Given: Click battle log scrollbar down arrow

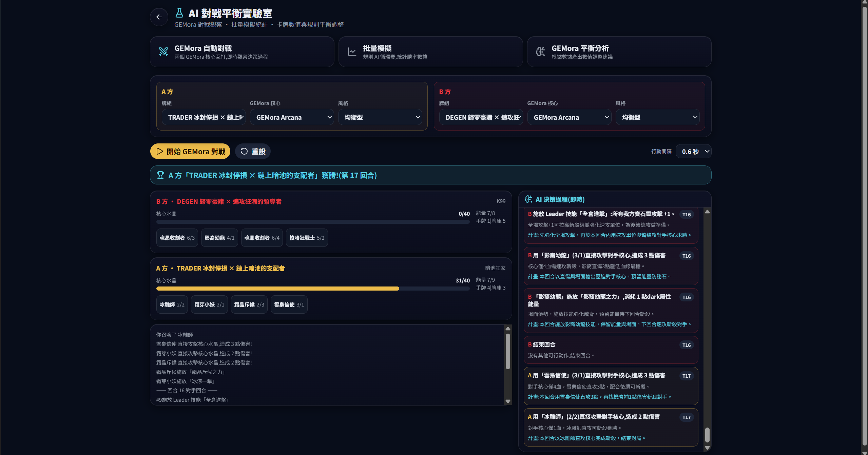Looking at the screenshot, I should click(x=508, y=401).
